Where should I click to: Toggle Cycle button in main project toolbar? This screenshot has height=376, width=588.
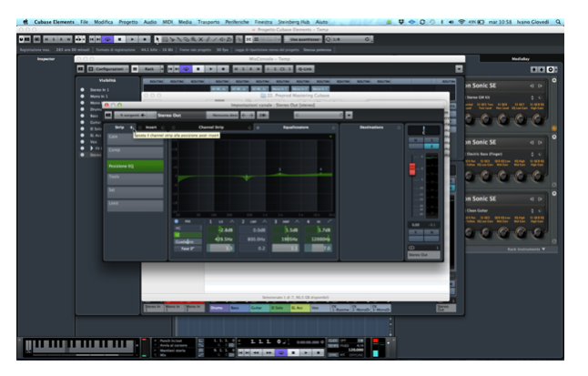click(x=107, y=39)
